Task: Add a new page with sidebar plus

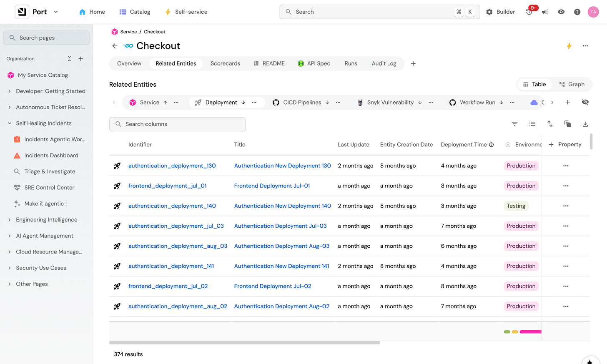Action: click(81, 59)
